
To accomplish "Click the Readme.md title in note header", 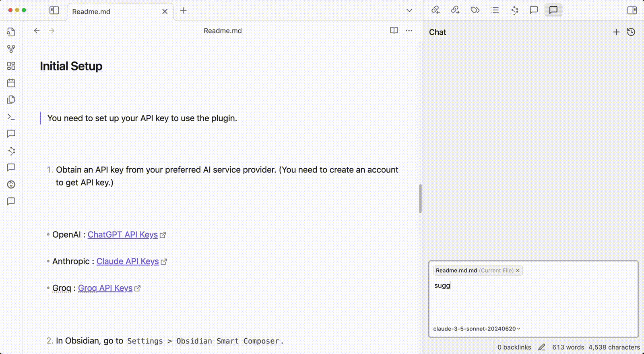I will coord(223,31).
